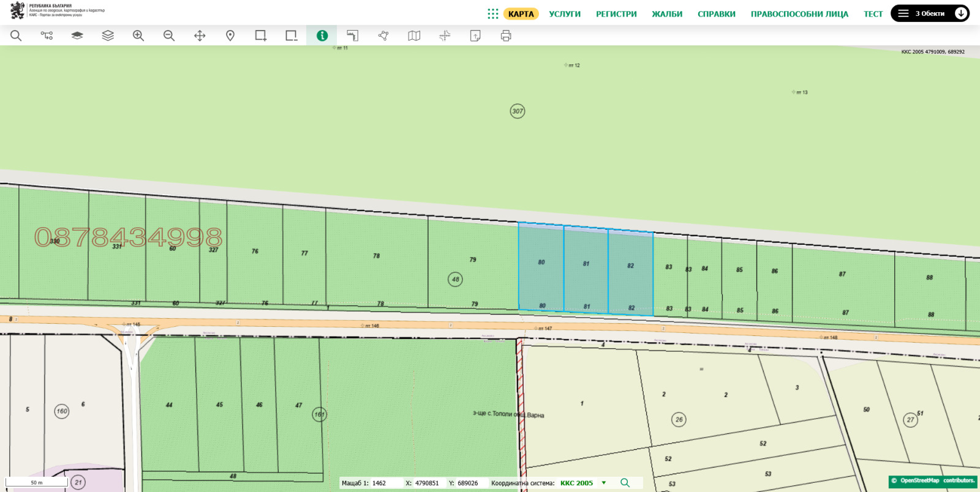Zoom out using the minus magnifier

(x=169, y=35)
